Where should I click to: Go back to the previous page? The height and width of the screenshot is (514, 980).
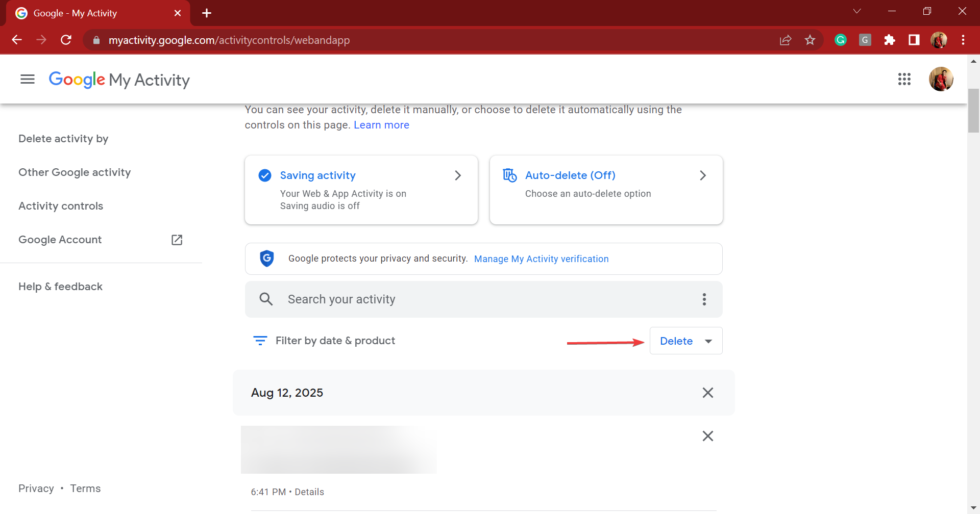tap(17, 40)
